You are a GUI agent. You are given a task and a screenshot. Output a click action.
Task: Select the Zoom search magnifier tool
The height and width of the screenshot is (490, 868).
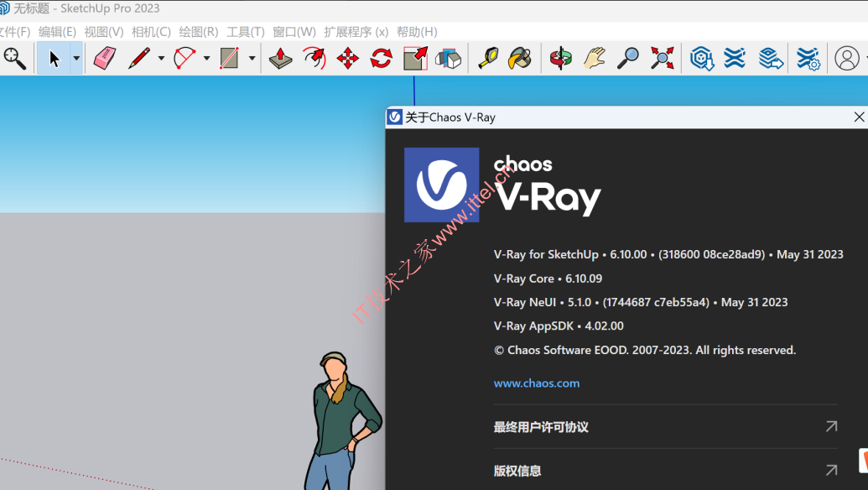[x=14, y=58]
